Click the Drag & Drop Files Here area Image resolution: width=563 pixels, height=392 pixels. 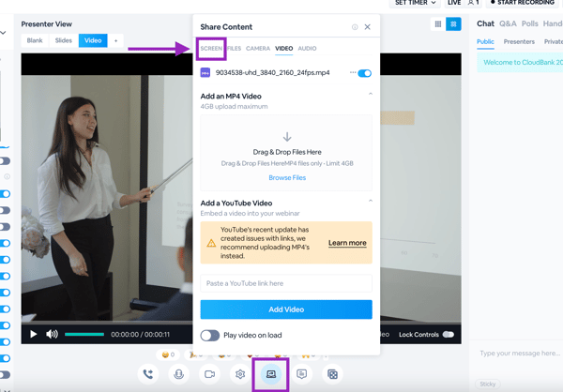click(286, 153)
